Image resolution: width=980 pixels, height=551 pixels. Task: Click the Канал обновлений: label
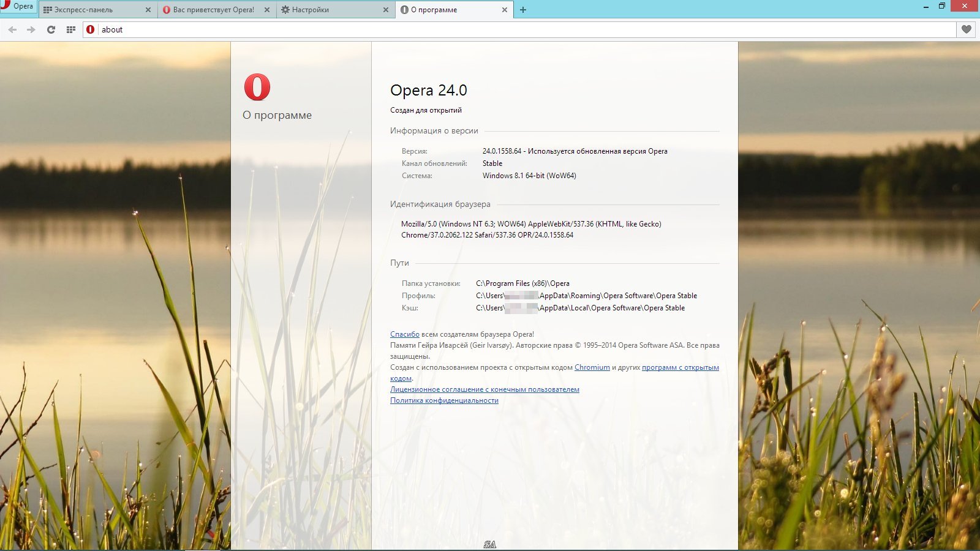click(434, 163)
